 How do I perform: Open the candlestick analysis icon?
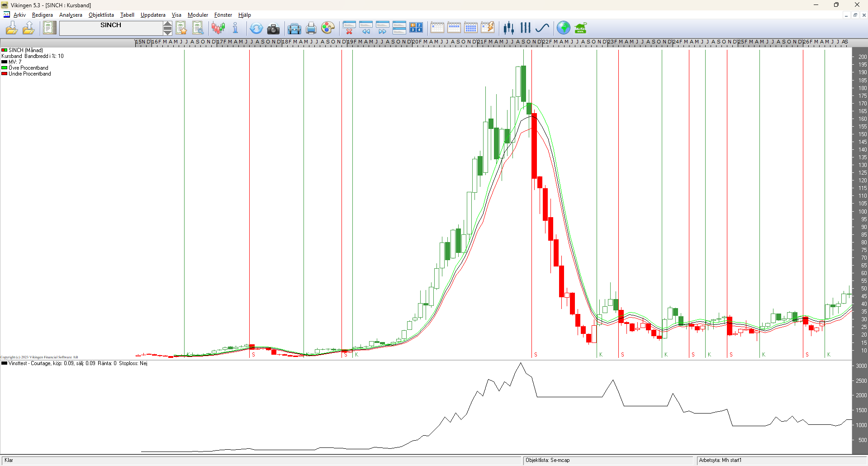click(x=218, y=28)
